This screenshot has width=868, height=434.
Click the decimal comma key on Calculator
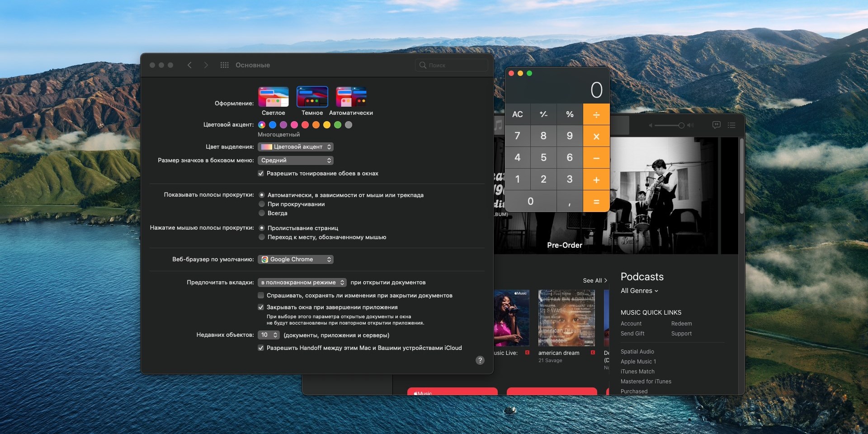tap(570, 201)
